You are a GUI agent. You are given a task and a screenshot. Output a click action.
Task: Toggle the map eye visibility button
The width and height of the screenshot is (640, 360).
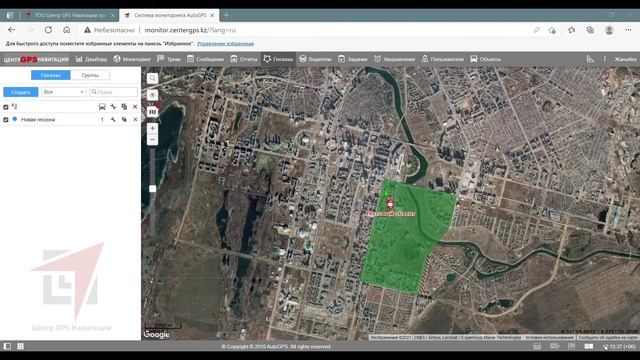coord(152,95)
